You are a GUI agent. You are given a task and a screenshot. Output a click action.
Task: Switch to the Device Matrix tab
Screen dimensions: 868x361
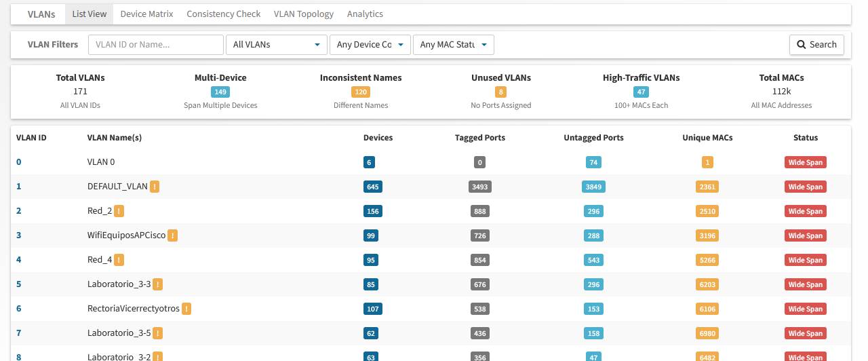pyautogui.click(x=146, y=14)
